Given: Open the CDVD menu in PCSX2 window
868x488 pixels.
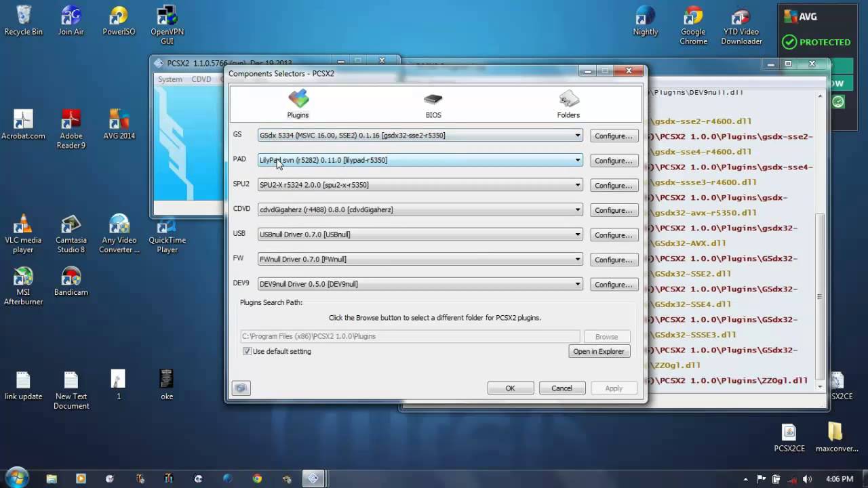Looking at the screenshot, I should click(201, 79).
